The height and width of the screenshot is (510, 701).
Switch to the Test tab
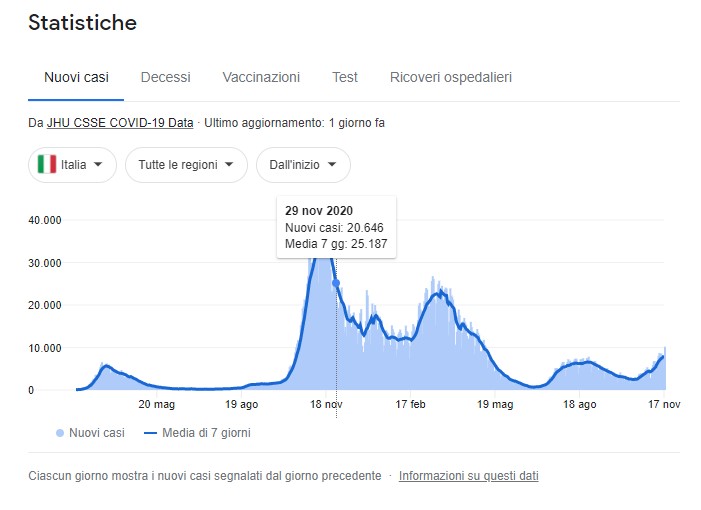pyautogui.click(x=345, y=77)
